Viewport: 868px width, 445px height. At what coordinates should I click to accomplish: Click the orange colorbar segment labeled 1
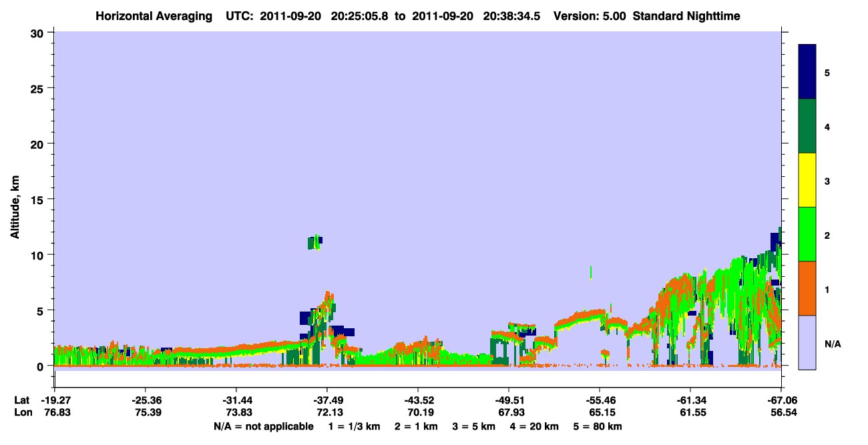tap(807, 288)
